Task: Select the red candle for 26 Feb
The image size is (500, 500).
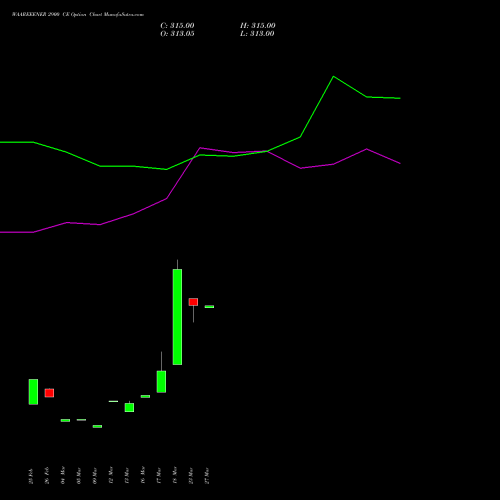Action: pos(49,393)
